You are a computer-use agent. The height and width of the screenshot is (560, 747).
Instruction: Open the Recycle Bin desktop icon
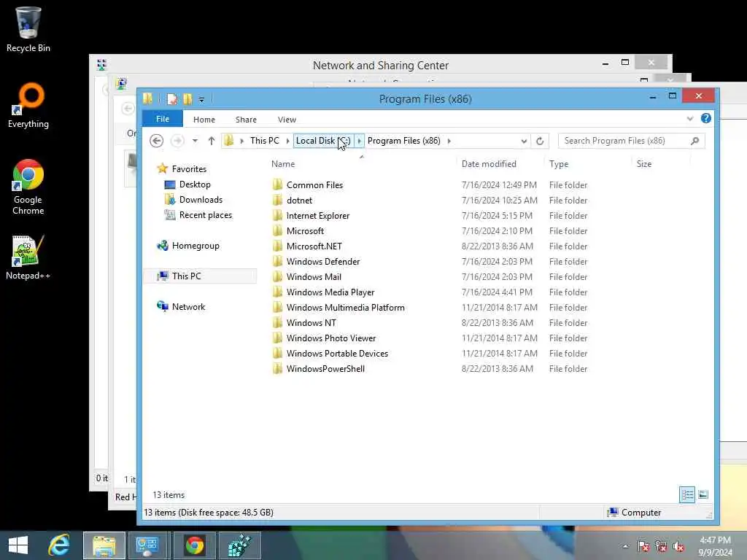pos(28,28)
